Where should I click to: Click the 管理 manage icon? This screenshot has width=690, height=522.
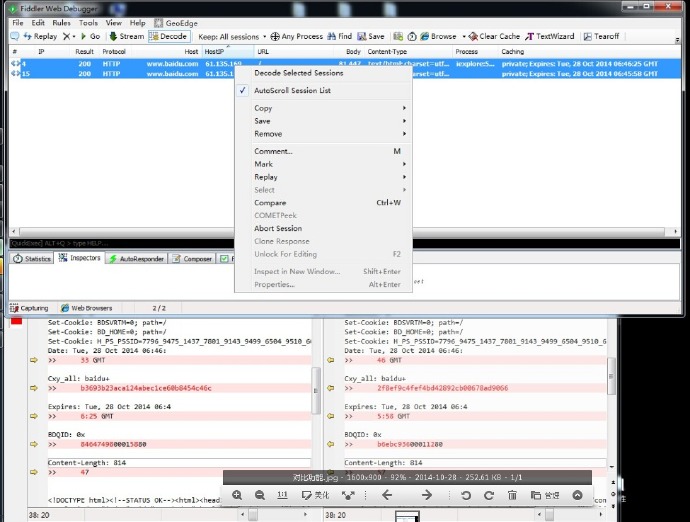pos(545,495)
